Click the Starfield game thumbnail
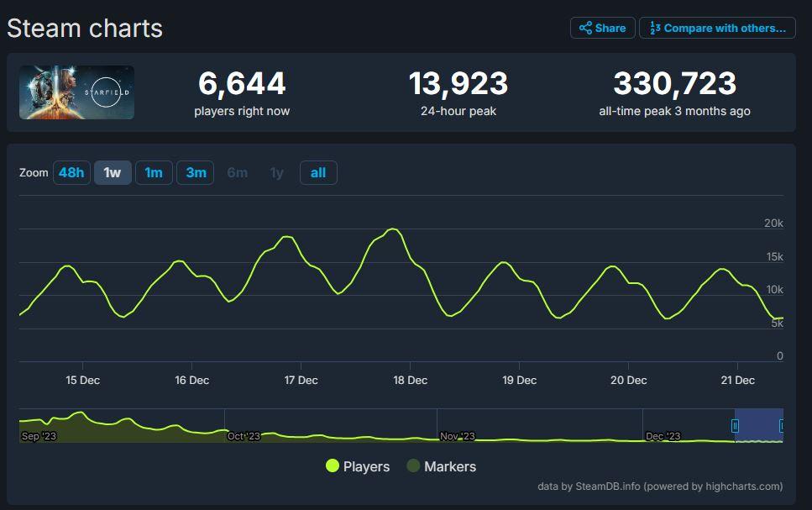Image resolution: width=812 pixels, height=510 pixels. [76, 92]
